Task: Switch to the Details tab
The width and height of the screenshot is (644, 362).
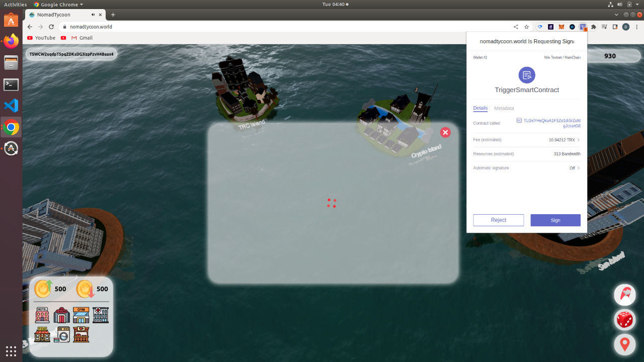Action: (x=480, y=108)
